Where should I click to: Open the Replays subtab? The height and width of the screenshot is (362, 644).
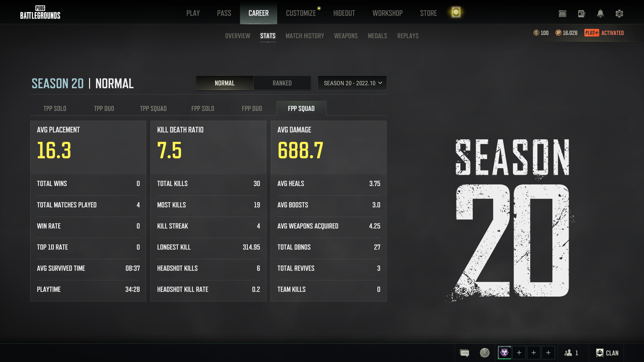pyautogui.click(x=408, y=36)
